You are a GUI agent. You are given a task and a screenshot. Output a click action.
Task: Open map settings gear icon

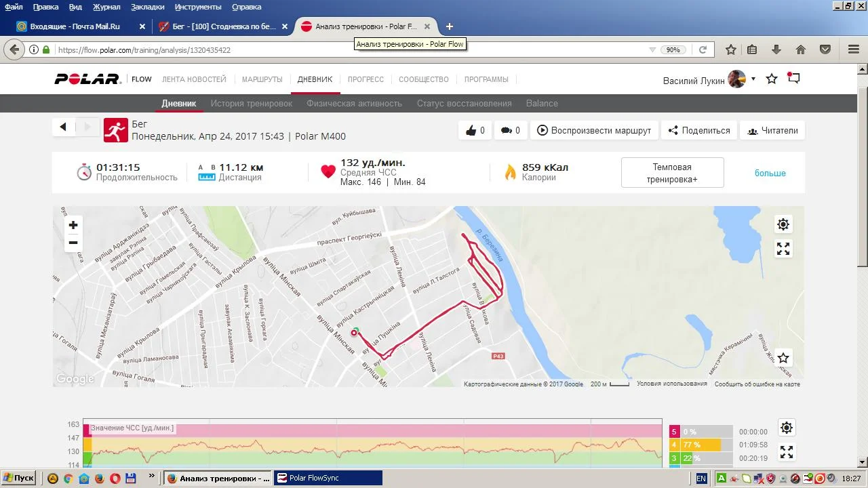pos(783,224)
